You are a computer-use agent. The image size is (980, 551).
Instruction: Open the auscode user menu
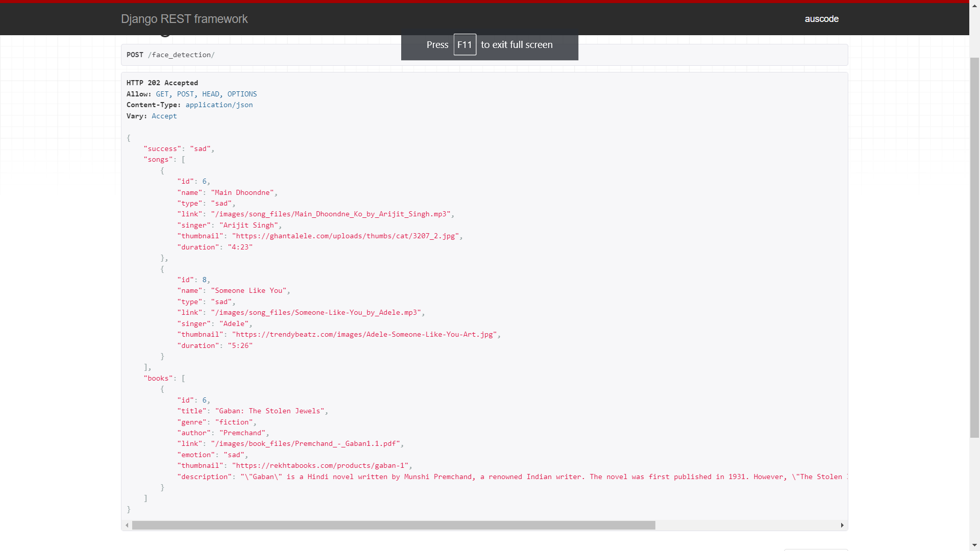pyautogui.click(x=821, y=19)
